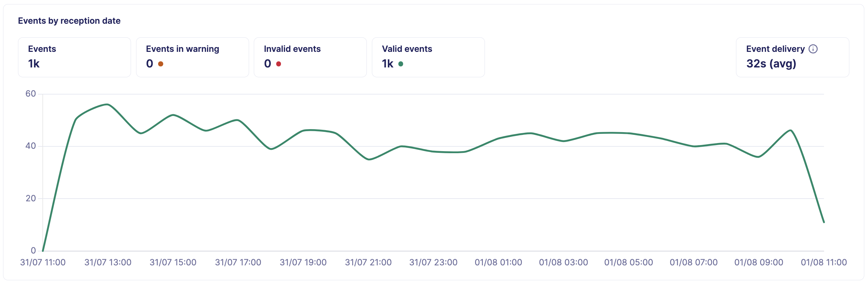Click the chart peak near 31/07 13:00
This screenshot has height=284, width=868.
[107, 104]
